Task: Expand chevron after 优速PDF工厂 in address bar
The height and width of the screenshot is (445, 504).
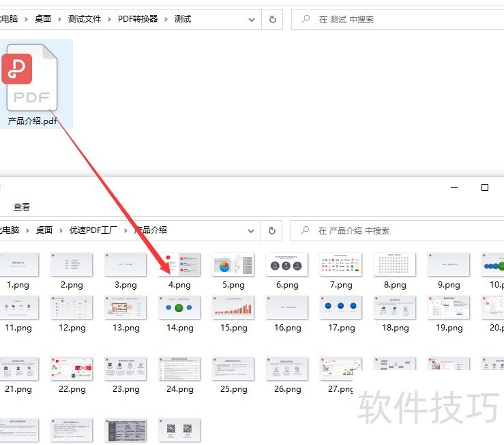Action: pyautogui.click(x=125, y=230)
